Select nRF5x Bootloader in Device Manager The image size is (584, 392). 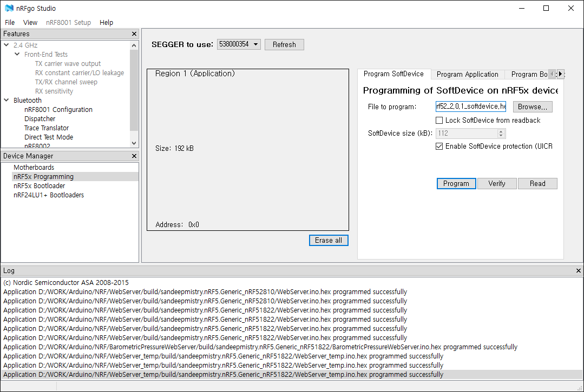click(x=39, y=185)
